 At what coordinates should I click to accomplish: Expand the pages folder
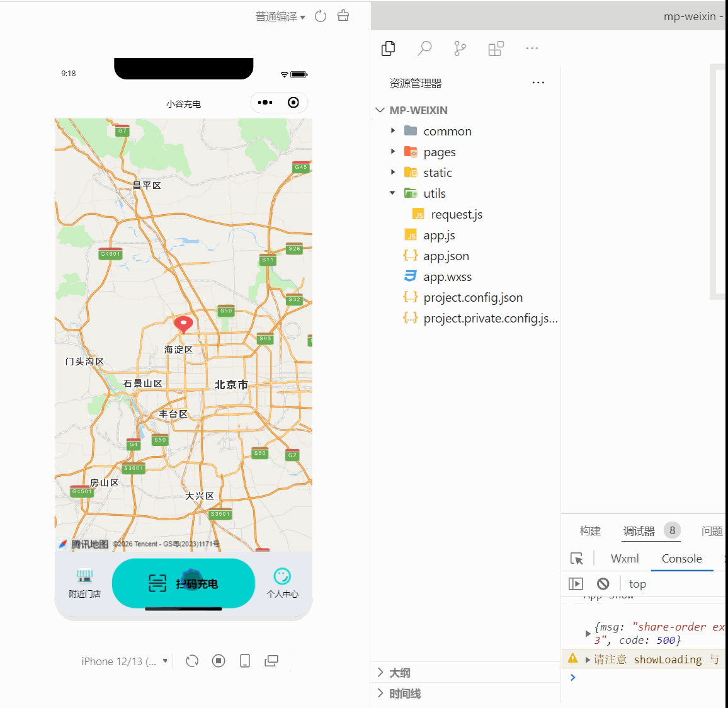point(393,152)
